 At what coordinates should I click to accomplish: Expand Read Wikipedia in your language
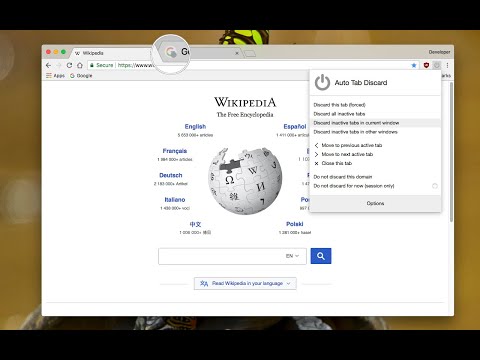tap(245, 283)
